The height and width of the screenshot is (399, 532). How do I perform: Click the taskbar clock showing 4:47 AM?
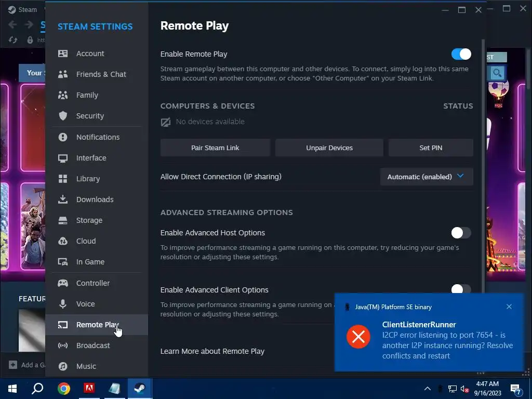coord(487,389)
